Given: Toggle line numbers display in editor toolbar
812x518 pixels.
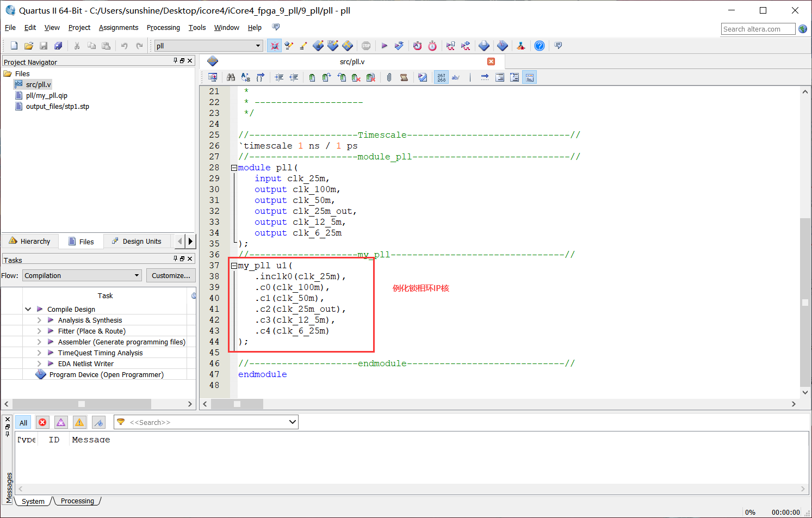Looking at the screenshot, I should pos(441,77).
